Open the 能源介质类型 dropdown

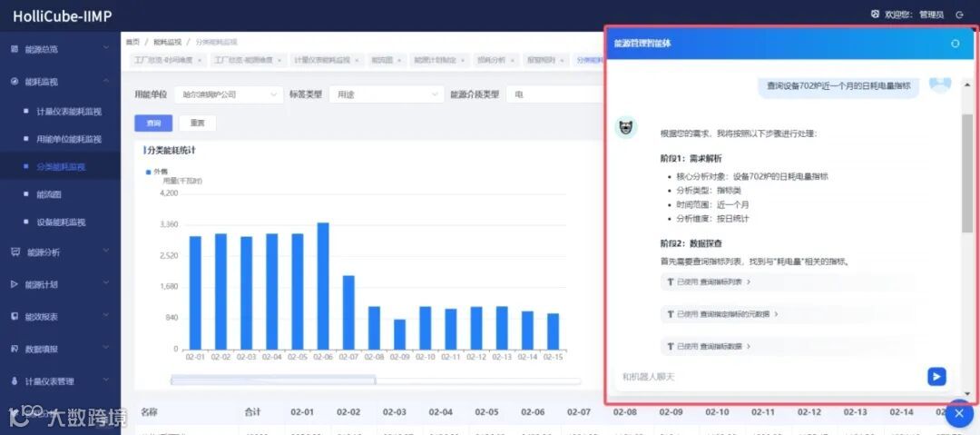(555, 94)
